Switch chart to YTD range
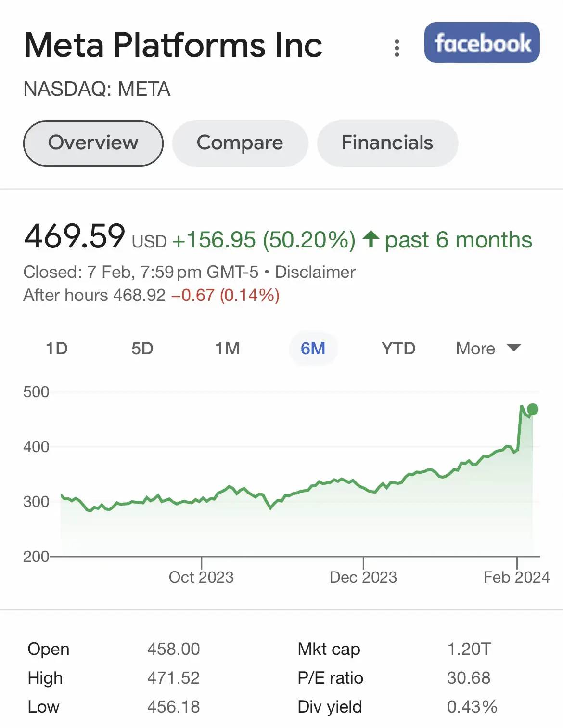Viewport: 563px width, 728px height. [x=398, y=348]
